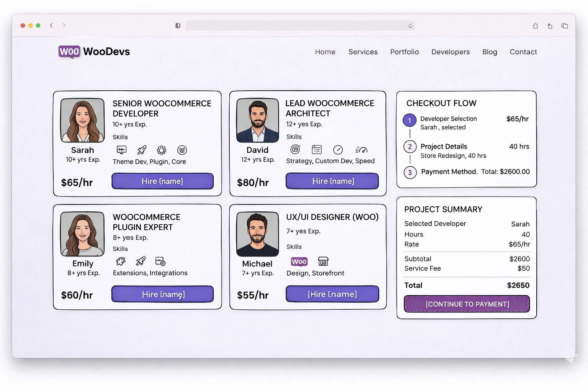Click the storefront icon on Michael's card
This screenshot has width=588, height=392.
(x=323, y=261)
